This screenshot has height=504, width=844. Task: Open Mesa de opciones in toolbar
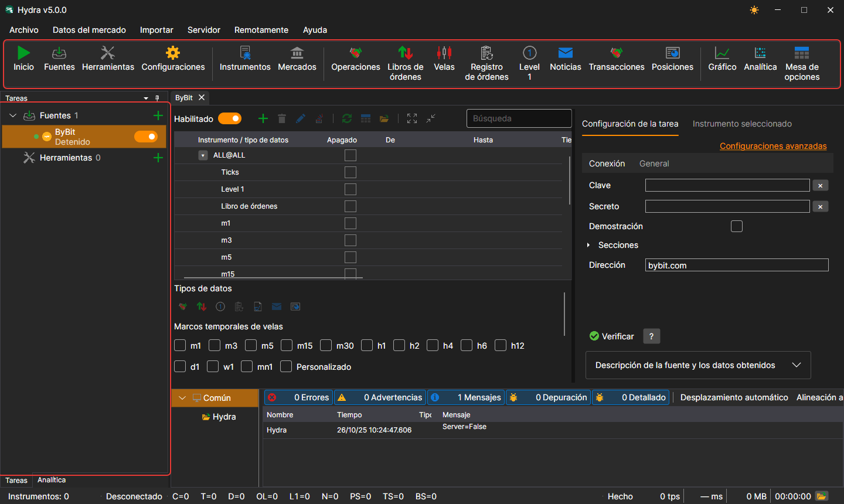(x=802, y=53)
